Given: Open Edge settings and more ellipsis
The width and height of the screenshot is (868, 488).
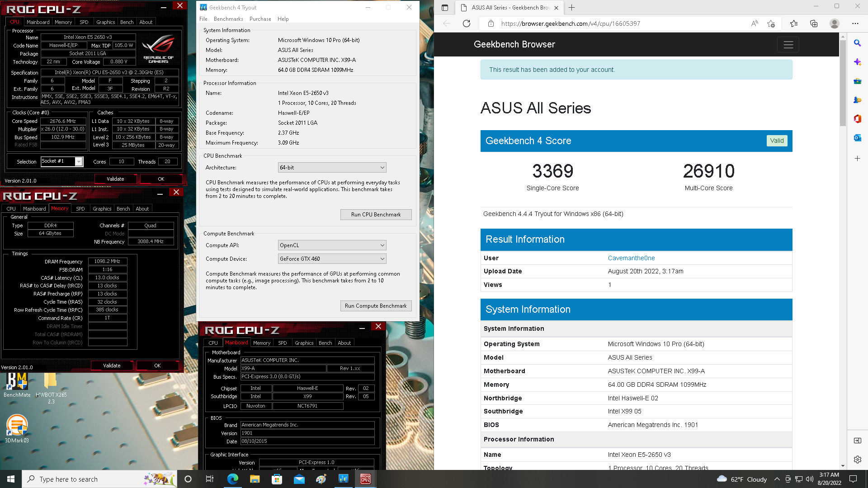Looking at the screenshot, I should click(855, 23).
